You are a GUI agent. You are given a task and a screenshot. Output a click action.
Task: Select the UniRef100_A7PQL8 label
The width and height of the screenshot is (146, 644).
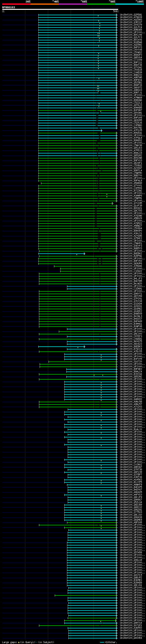131,138
